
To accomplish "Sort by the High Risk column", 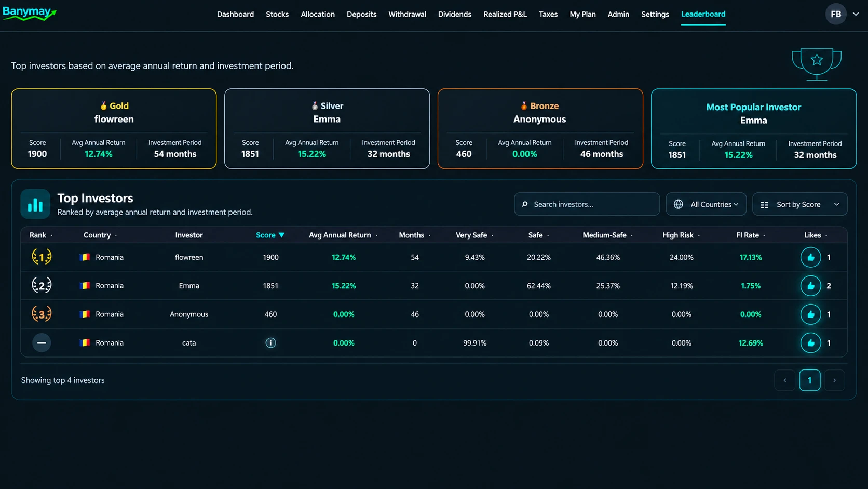I will pyautogui.click(x=681, y=235).
